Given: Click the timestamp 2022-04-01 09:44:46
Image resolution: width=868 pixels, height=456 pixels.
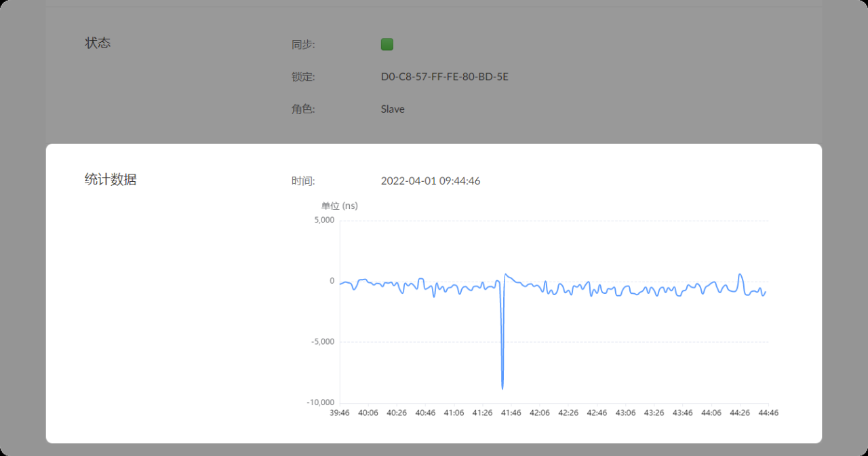Looking at the screenshot, I should pos(431,181).
